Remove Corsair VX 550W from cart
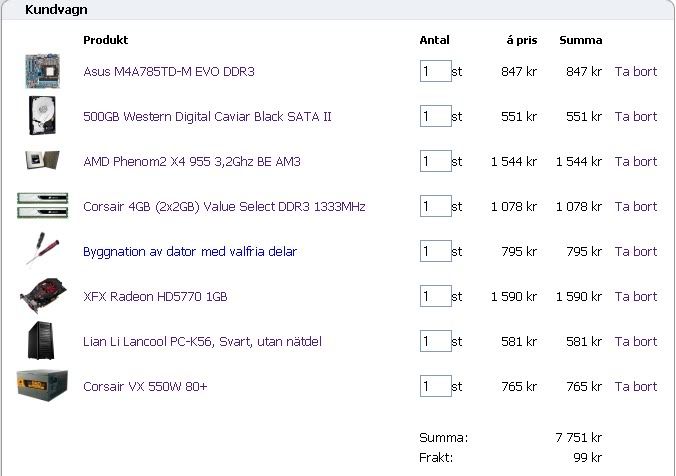This screenshot has height=476, width=676. tap(636, 387)
